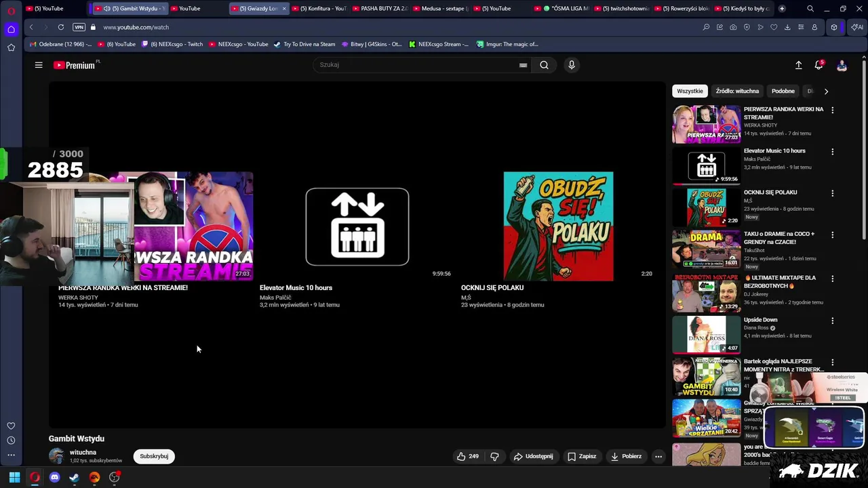The image size is (868, 488).
Task: Open more actions menu beside Pobierz
Action: [658, 456]
